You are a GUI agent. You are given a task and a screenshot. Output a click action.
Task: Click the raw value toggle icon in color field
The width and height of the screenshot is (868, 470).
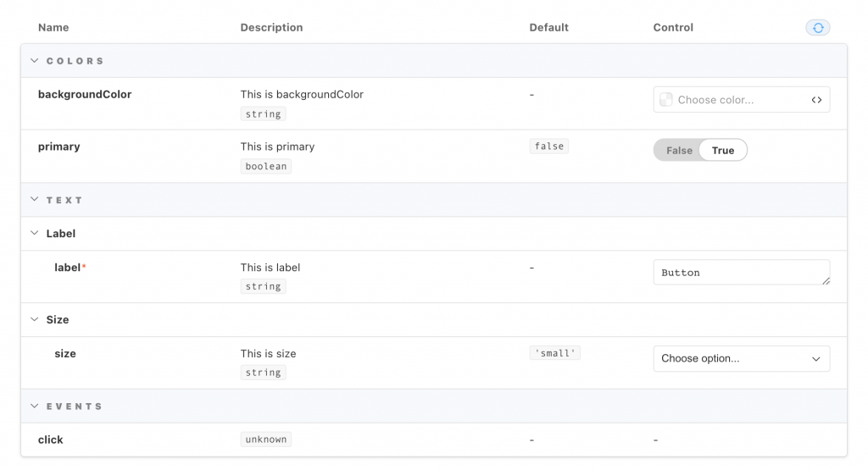816,100
